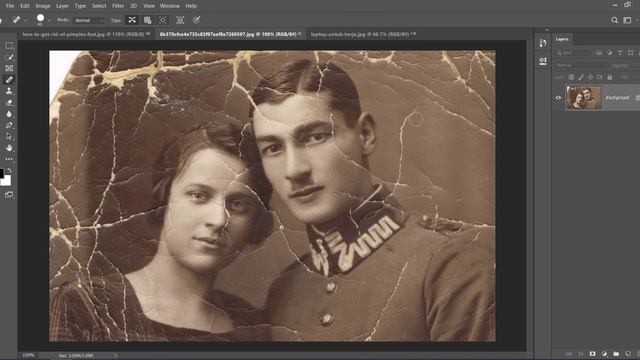This screenshot has width=640, height=360.
Task: Filter layers by shape layer icon
Action: click(x=631, y=53)
